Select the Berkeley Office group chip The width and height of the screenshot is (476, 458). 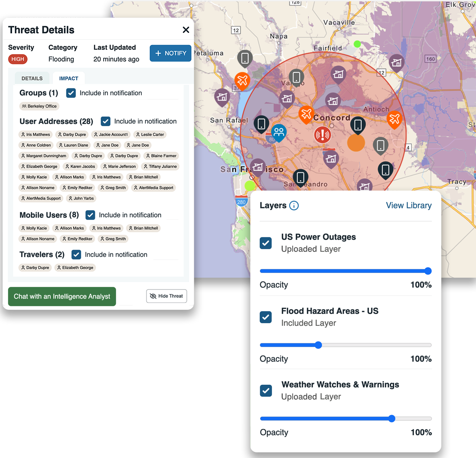pos(39,106)
